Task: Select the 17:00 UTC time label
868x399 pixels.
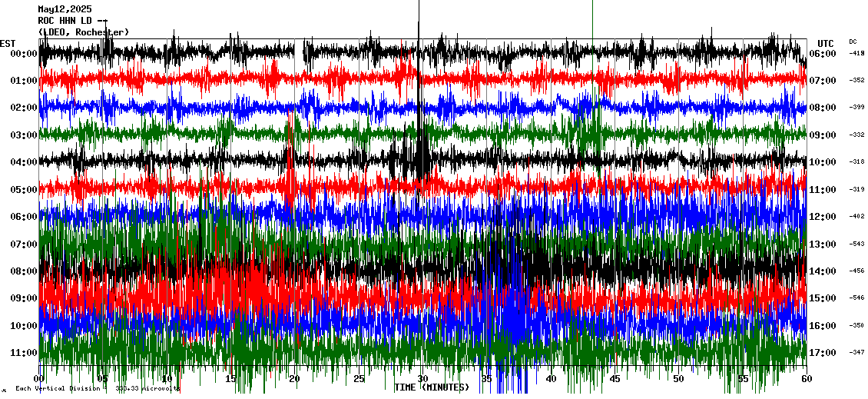Action: pyautogui.click(x=823, y=353)
